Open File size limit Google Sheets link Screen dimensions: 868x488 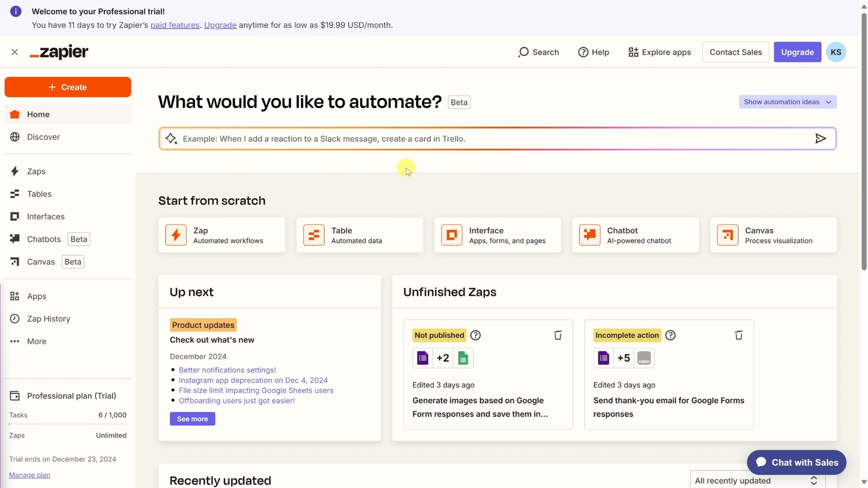(x=256, y=391)
